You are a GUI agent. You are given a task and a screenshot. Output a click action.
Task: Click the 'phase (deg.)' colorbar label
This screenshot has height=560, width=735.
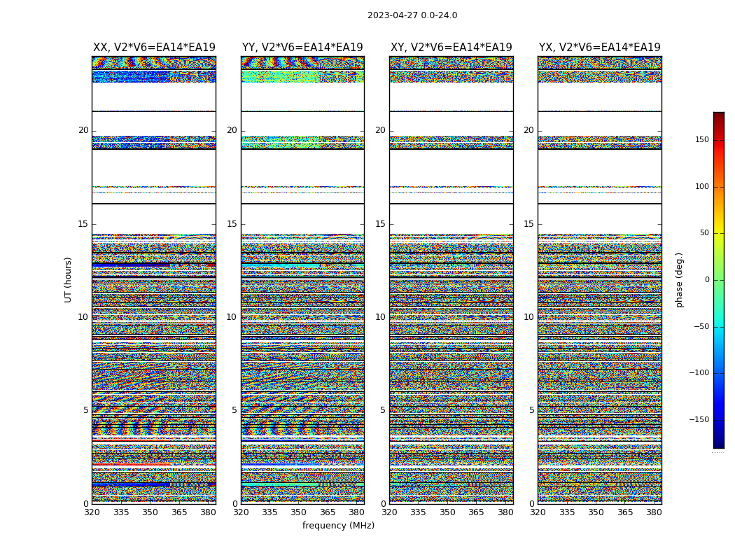tap(679, 280)
